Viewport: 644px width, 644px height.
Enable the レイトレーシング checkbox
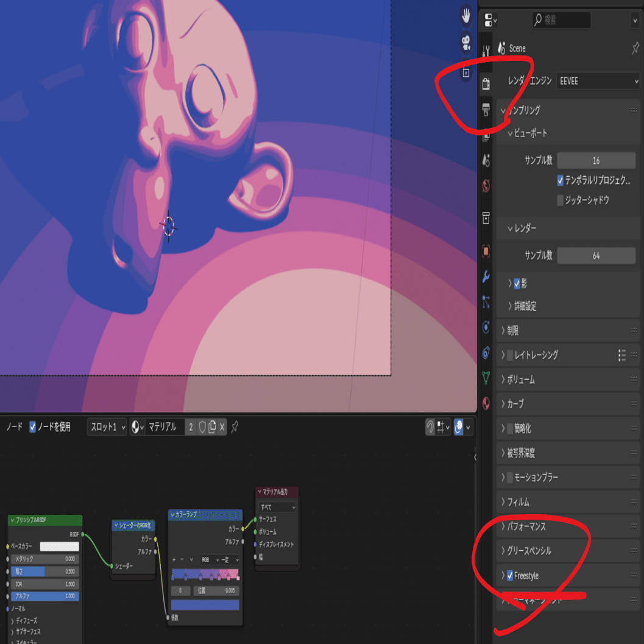pyautogui.click(x=510, y=355)
